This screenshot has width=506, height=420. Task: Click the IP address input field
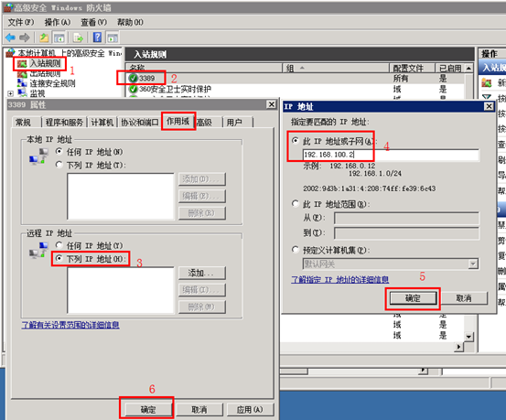(391, 155)
